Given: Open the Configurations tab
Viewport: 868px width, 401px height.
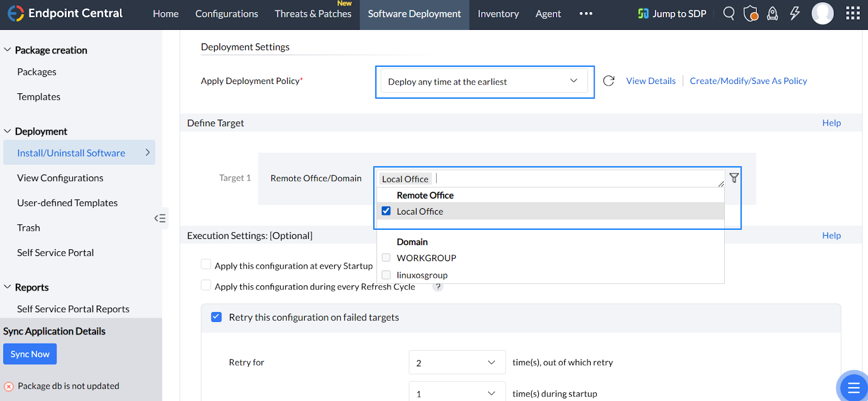Looking at the screenshot, I should (227, 14).
